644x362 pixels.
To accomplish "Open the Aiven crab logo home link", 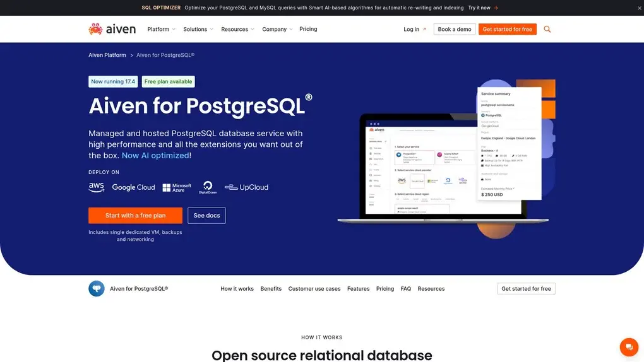I will pyautogui.click(x=112, y=29).
